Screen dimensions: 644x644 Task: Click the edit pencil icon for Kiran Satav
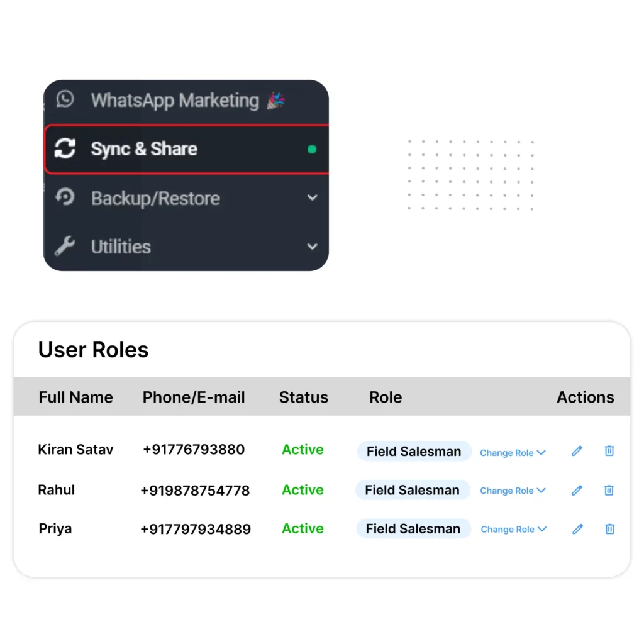(577, 450)
